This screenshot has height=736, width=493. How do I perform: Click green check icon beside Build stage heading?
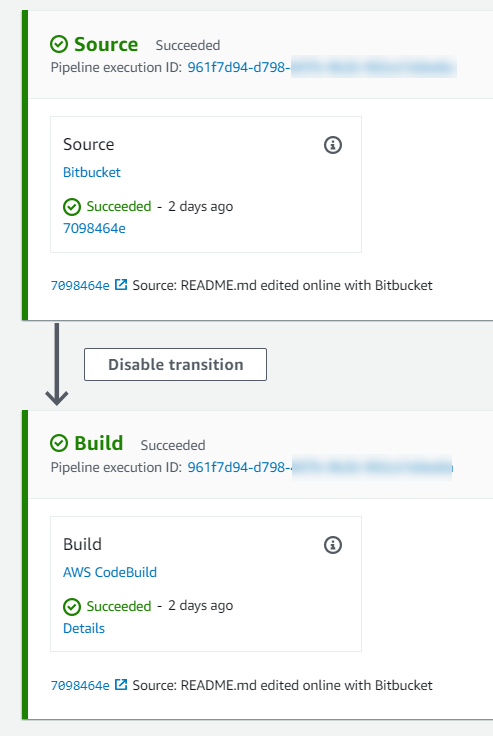pyautogui.click(x=59, y=443)
